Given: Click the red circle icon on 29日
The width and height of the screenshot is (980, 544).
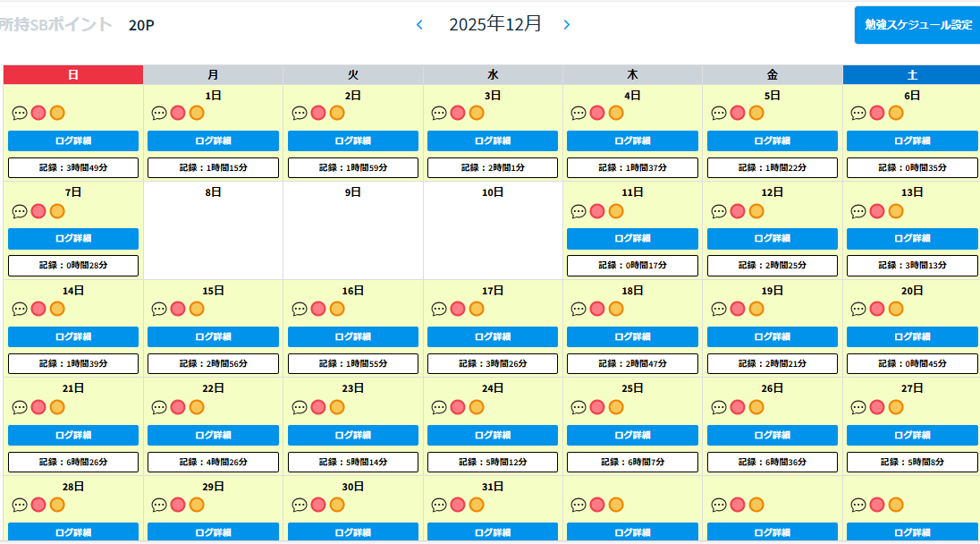Looking at the screenshot, I should 178,505.
